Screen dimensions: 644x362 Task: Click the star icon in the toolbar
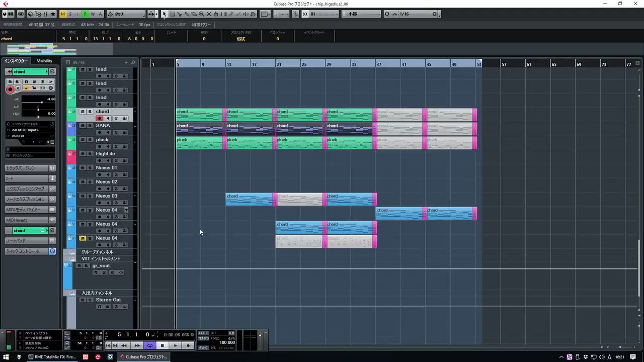[x=53, y=14]
